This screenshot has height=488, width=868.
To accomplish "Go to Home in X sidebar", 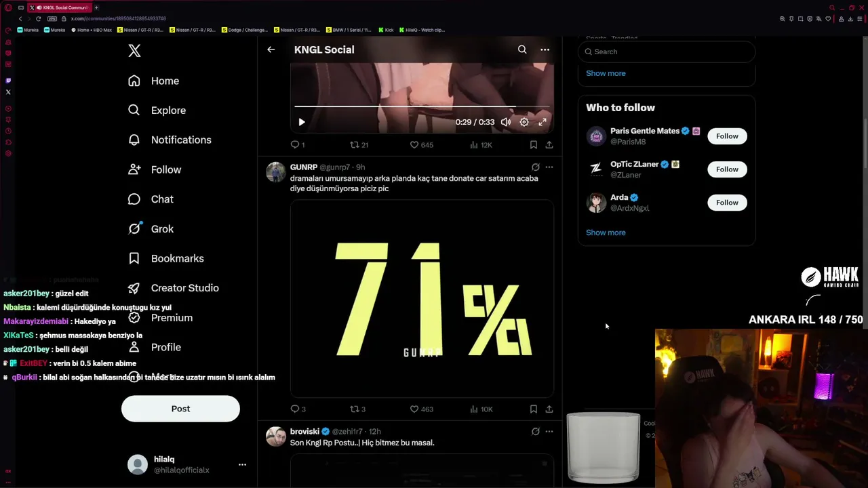I will tap(153, 81).
